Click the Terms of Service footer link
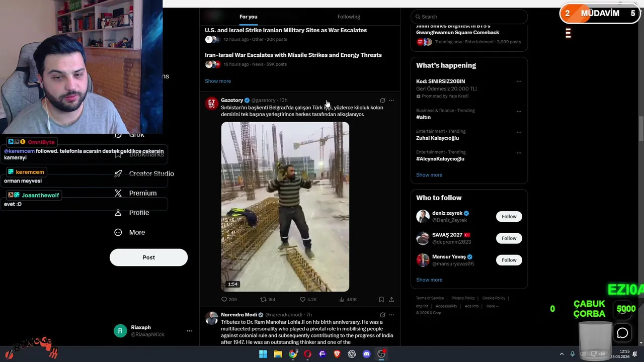 point(430,298)
